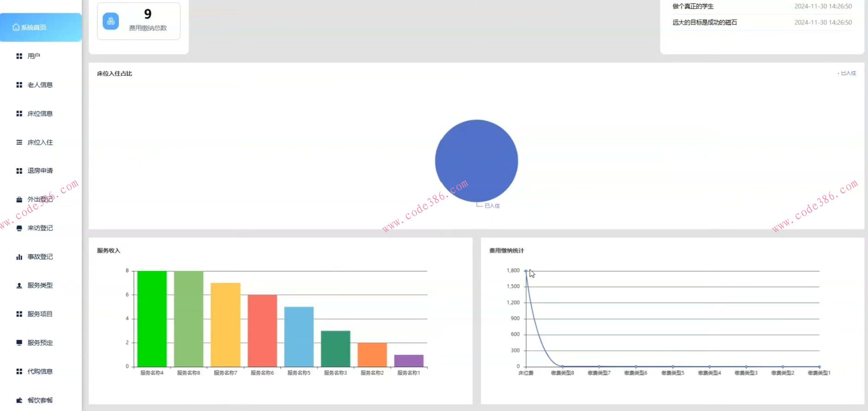The width and height of the screenshot is (868, 411).
Task: Open the news item 做个真正的学生
Action: (693, 6)
